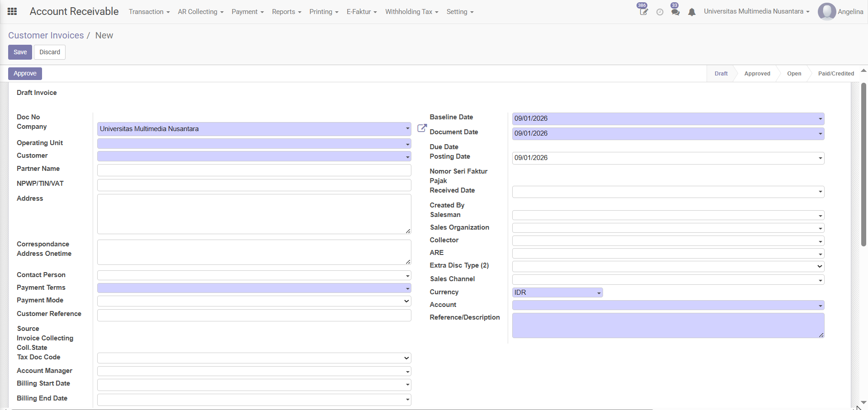Open the clock activity icon
The height and width of the screenshot is (410, 868).
tap(660, 12)
